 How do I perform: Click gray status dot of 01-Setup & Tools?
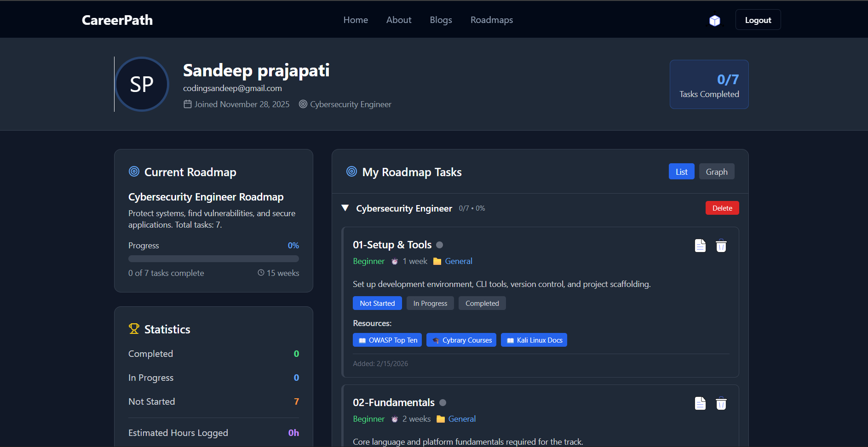click(x=439, y=245)
